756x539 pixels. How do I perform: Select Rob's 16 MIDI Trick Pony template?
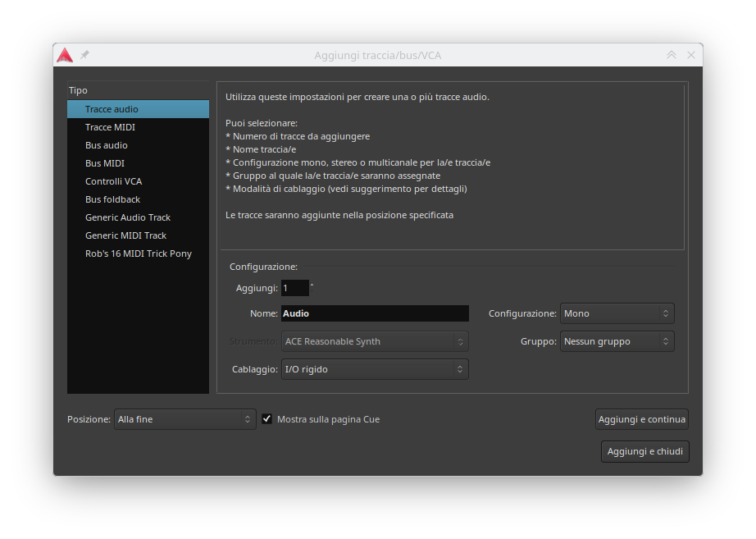pos(139,254)
